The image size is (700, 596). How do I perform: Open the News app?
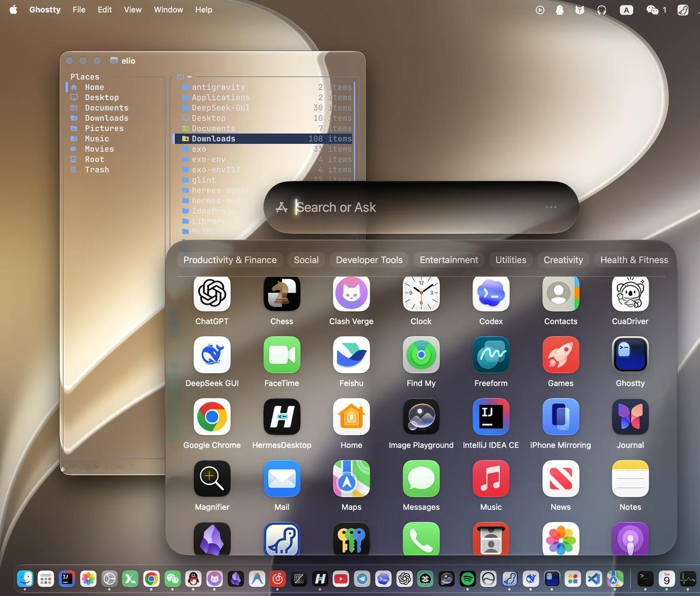pos(561,478)
